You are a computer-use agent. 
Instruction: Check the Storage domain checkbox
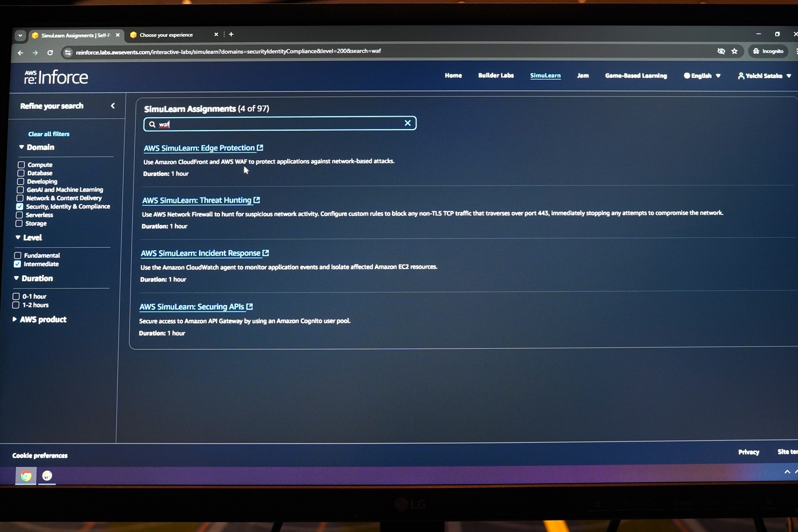(x=19, y=223)
